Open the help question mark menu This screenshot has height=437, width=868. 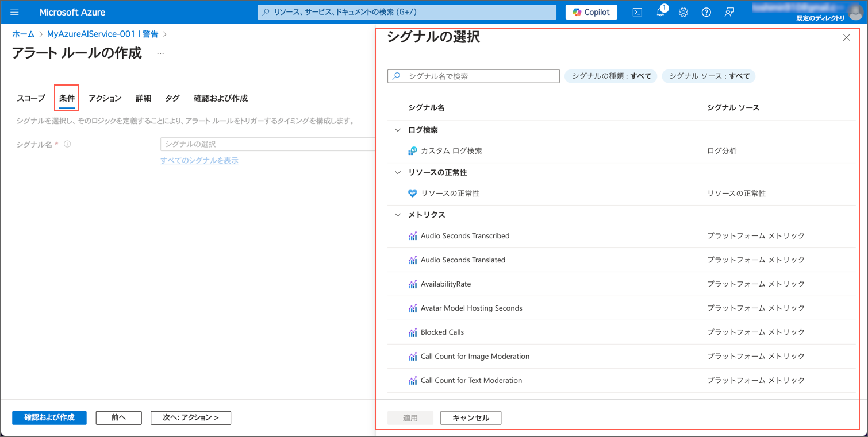706,12
